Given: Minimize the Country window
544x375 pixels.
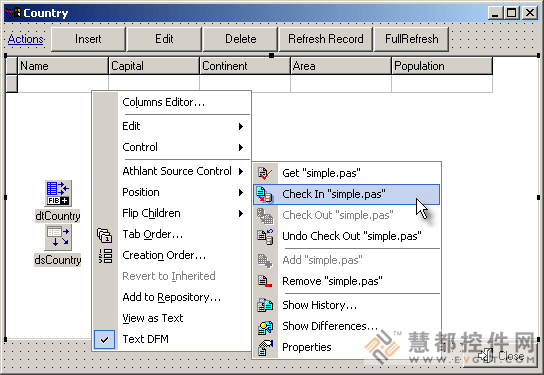Looking at the screenshot, I should 495,13.
